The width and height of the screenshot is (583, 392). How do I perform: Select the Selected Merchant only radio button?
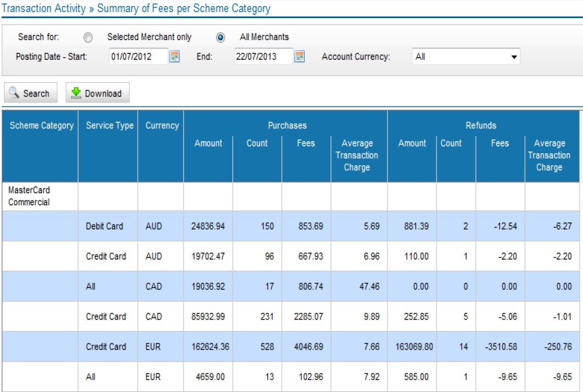pyautogui.click(x=88, y=37)
